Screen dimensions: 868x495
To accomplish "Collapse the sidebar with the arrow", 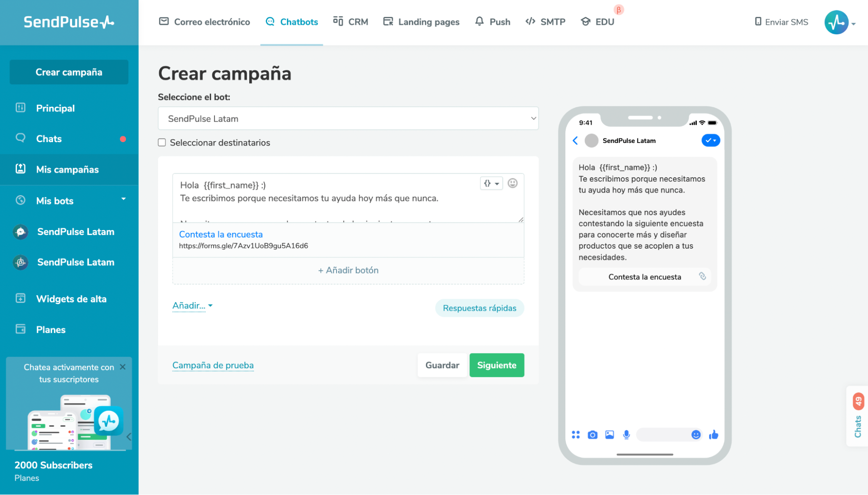I will point(129,437).
